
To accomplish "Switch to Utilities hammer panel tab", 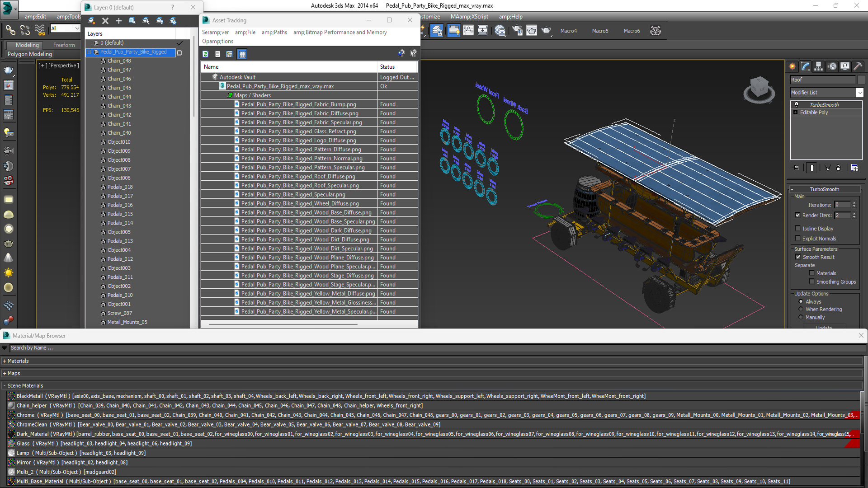I will (x=858, y=66).
